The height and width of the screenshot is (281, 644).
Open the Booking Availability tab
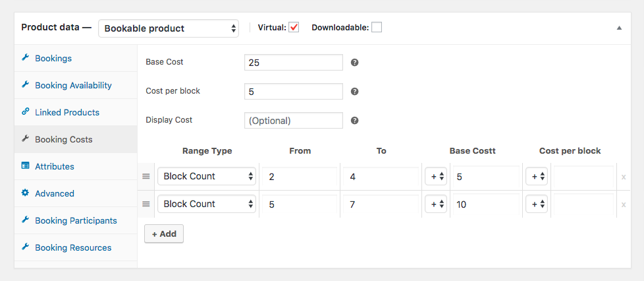pos(76,85)
